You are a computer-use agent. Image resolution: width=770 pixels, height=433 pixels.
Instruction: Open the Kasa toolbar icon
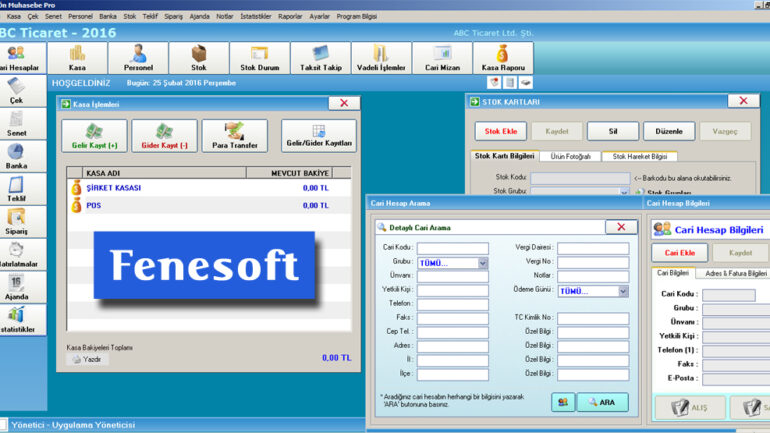coord(77,58)
